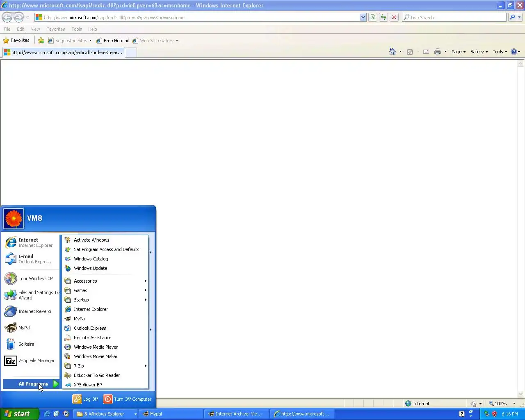Click the IE Back navigation button
The image size is (525, 420).
pos(7,17)
